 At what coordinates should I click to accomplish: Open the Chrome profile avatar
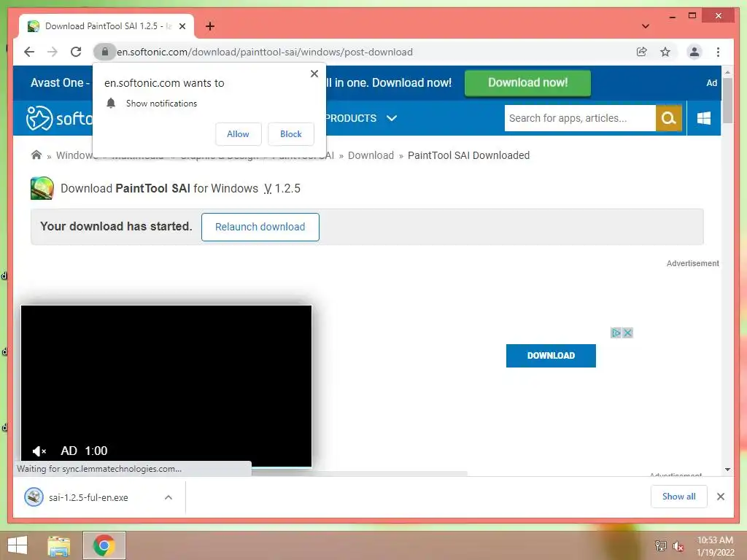[694, 52]
